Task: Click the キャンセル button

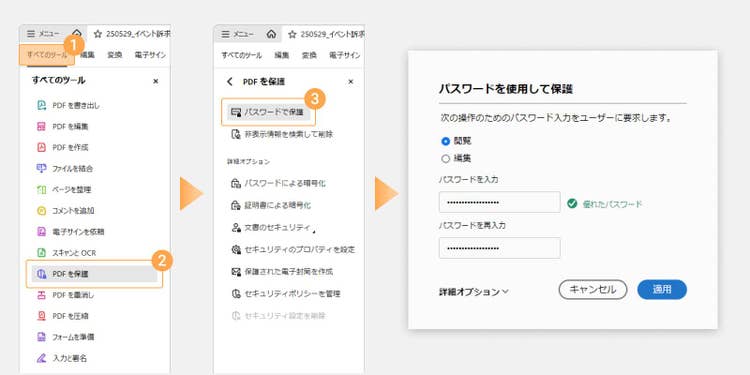Action: click(x=593, y=290)
